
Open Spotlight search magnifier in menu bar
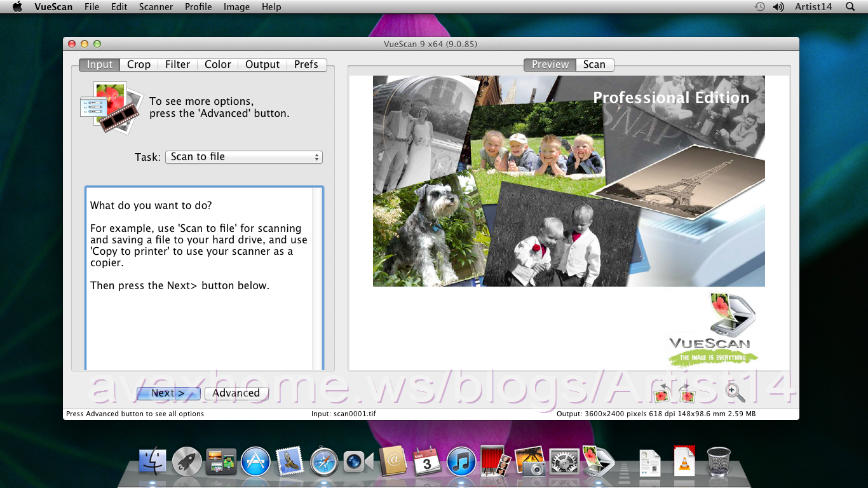coord(850,7)
